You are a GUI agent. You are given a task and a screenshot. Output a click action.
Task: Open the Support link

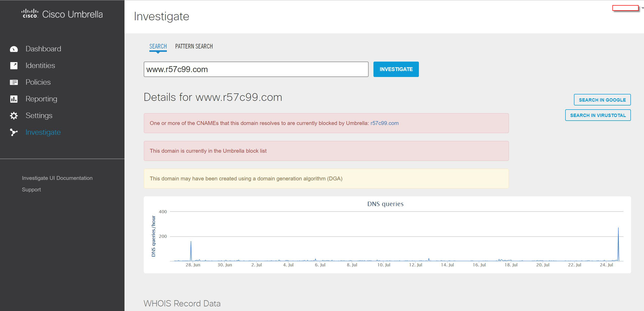31,190
